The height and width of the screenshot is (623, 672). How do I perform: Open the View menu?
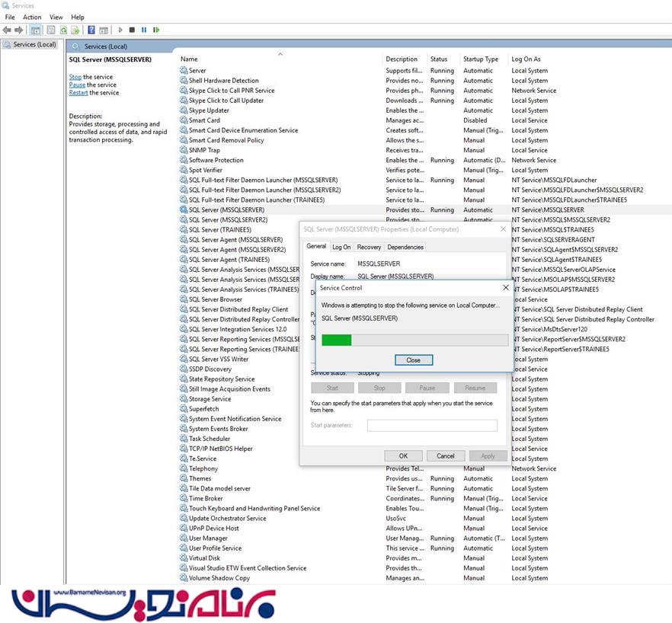pos(56,17)
